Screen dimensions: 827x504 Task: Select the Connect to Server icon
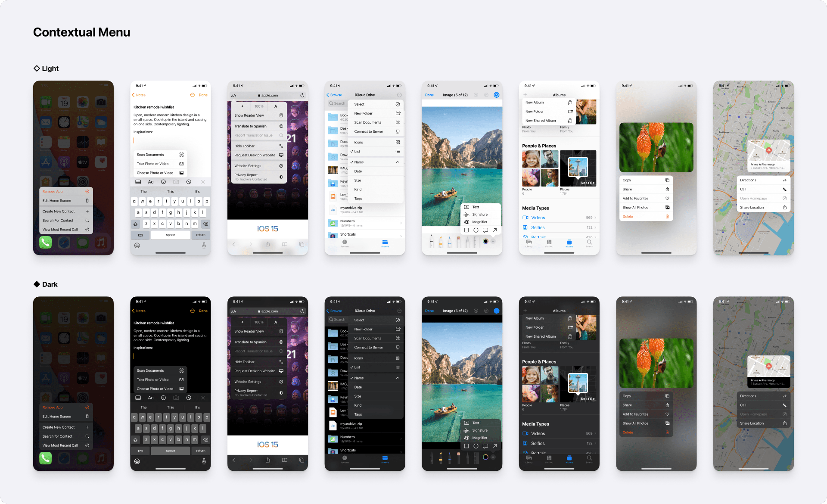(x=398, y=132)
